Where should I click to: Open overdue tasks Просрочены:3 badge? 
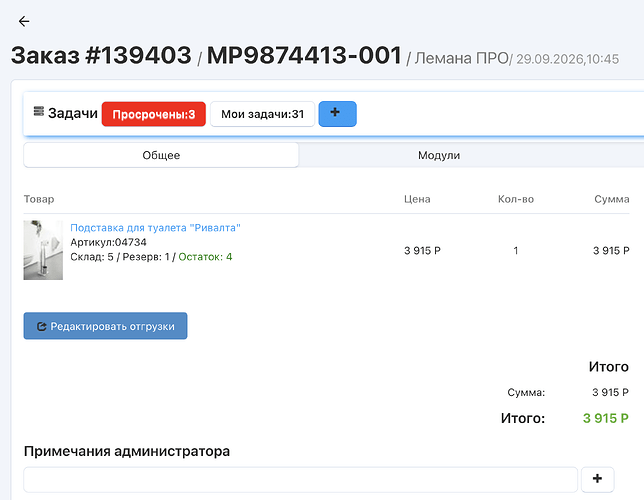coord(154,114)
